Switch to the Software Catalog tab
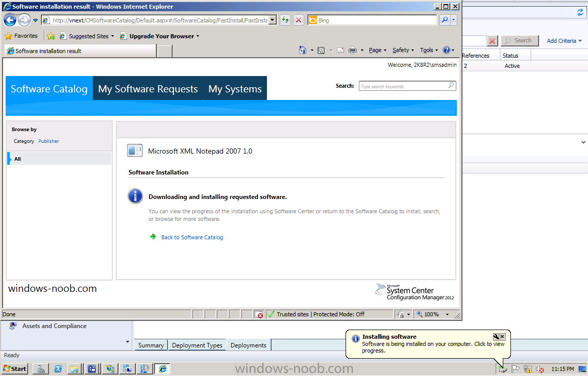This screenshot has height=376, width=588. (x=49, y=88)
